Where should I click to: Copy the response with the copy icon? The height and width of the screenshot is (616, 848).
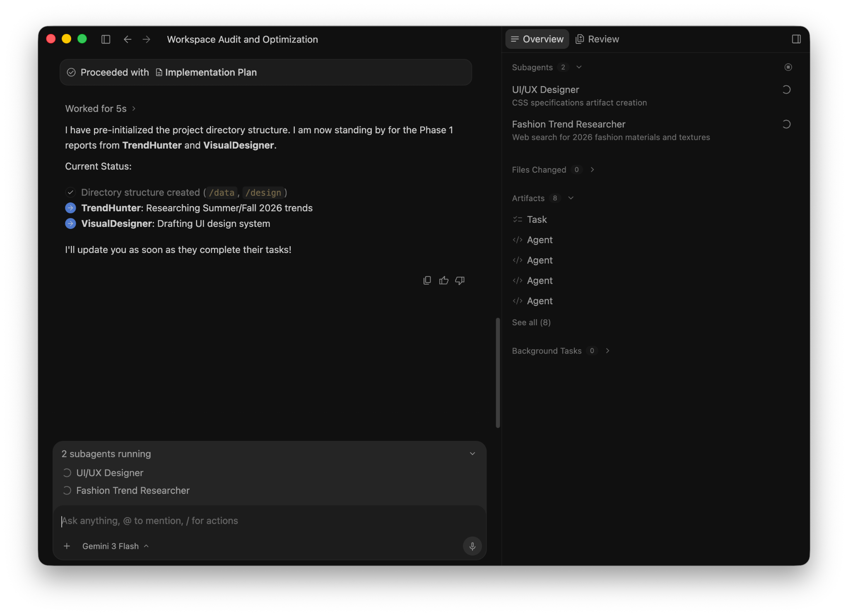[x=427, y=281]
